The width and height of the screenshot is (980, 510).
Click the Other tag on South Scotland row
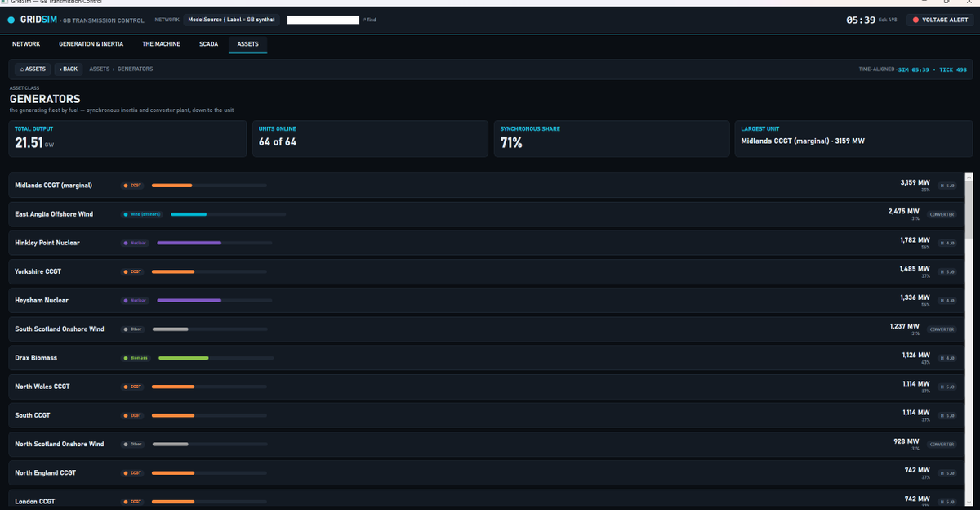[133, 329]
